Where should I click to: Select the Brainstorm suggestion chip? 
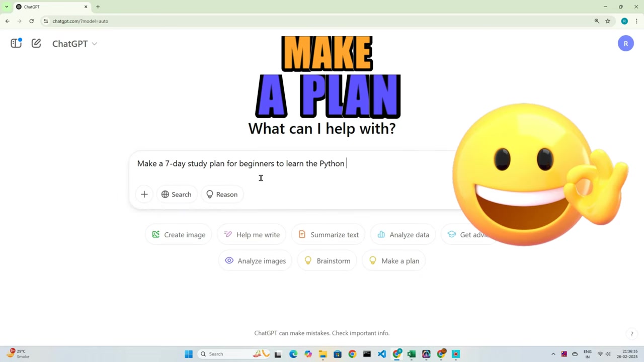[327, 261]
